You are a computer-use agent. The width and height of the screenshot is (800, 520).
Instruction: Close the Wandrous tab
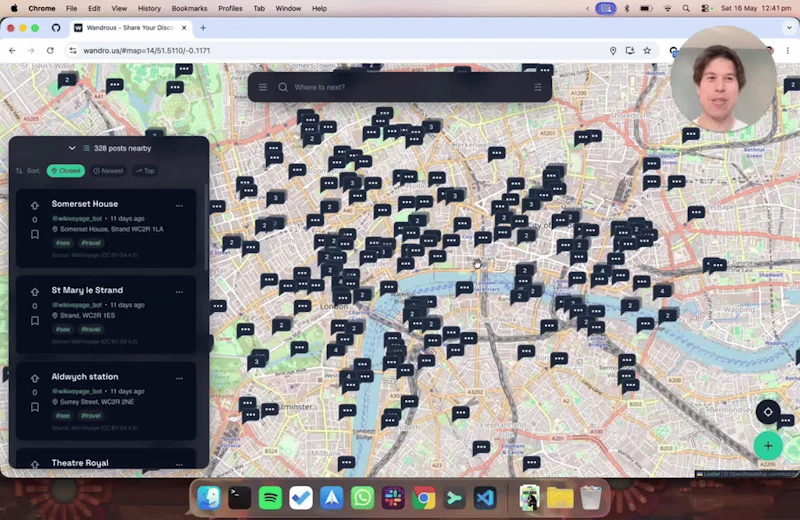184,28
